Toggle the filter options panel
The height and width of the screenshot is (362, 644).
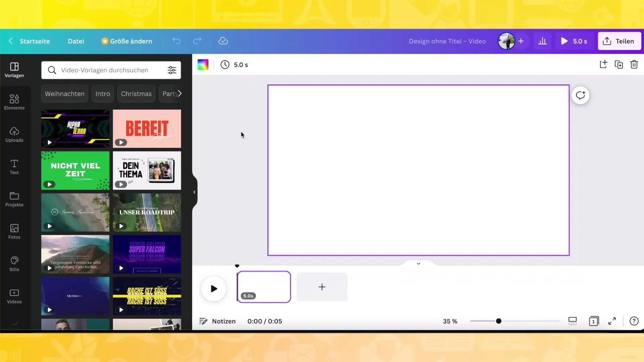172,70
